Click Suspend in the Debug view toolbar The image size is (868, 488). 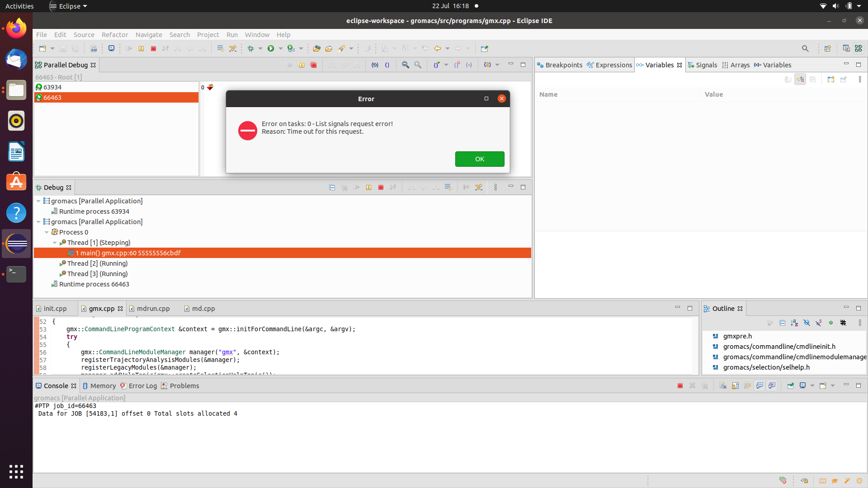pos(368,188)
